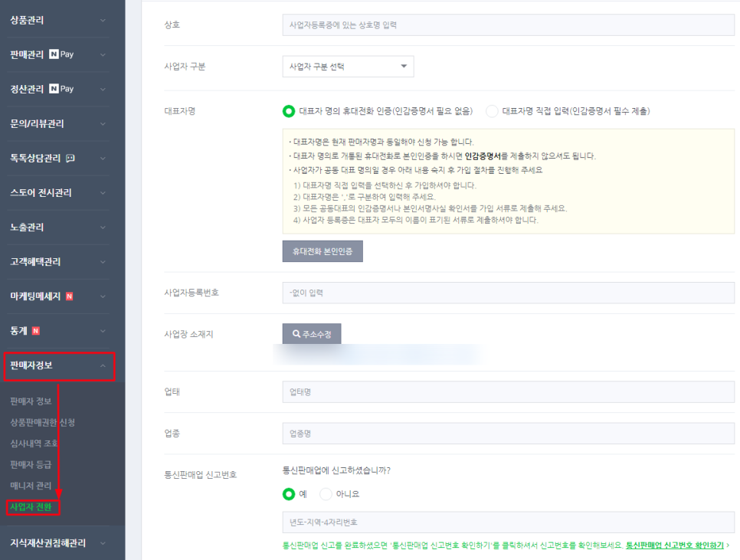Click the 주소수정 button

coord(312,333)
